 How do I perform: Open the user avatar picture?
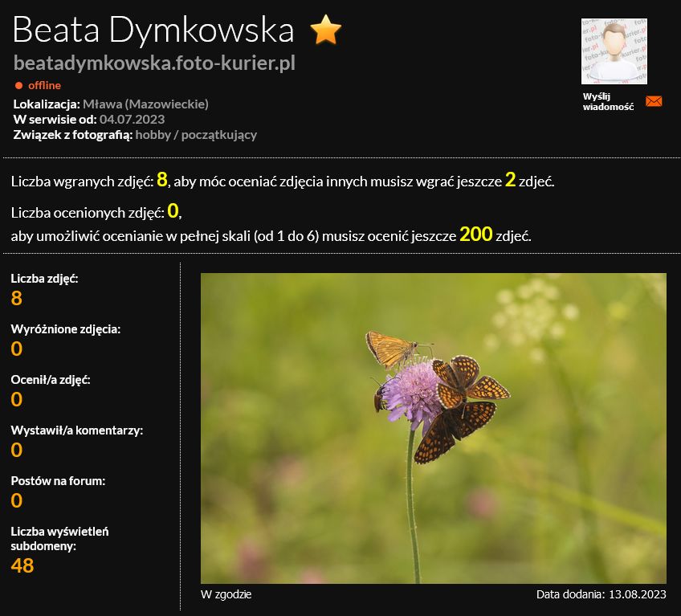pyautogui.click(x=614, y=51)
